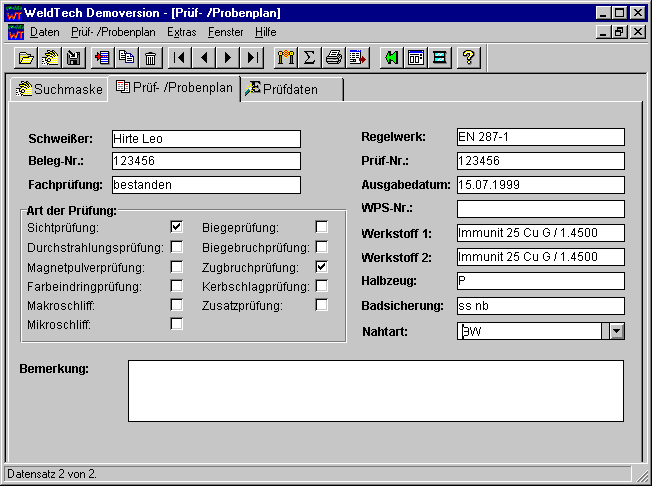The width and height of the screenshot is (652, 486).
Task: Enable the Biegeprüfung checkbox
Action: coord(322,227)
